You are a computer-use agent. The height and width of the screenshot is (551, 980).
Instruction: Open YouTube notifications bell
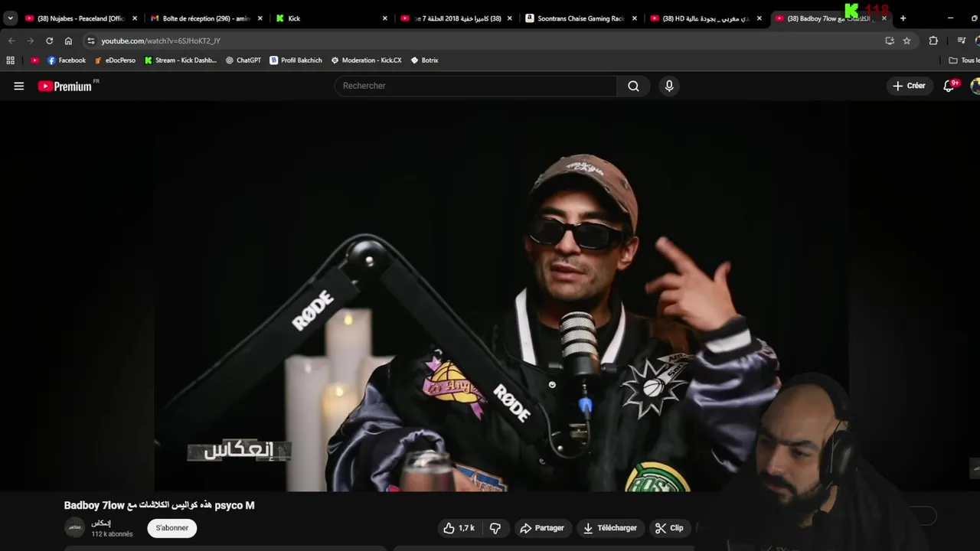point(949,86)
